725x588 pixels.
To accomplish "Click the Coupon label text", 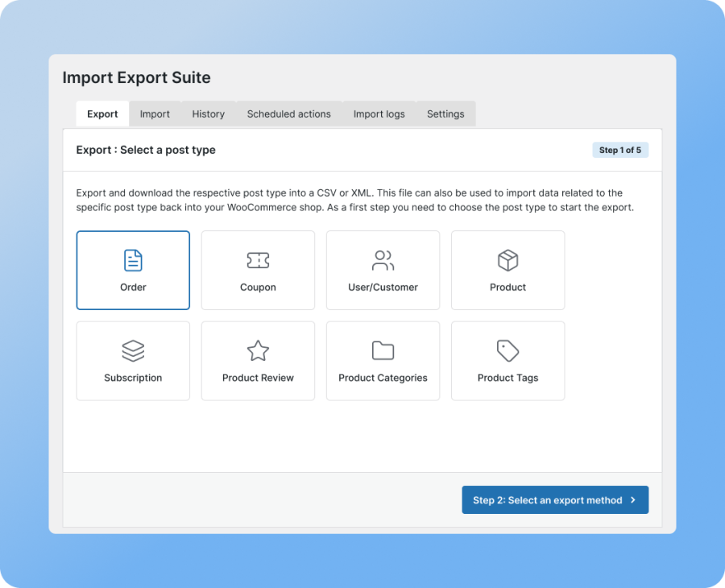I will point(258,287).
